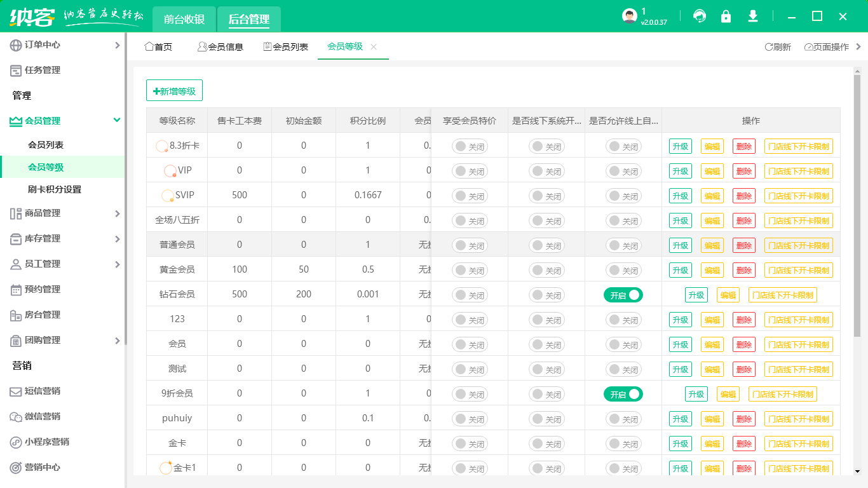Open 房台管理 in the sidebar
868x488 pixels.
tap(42, 315)
